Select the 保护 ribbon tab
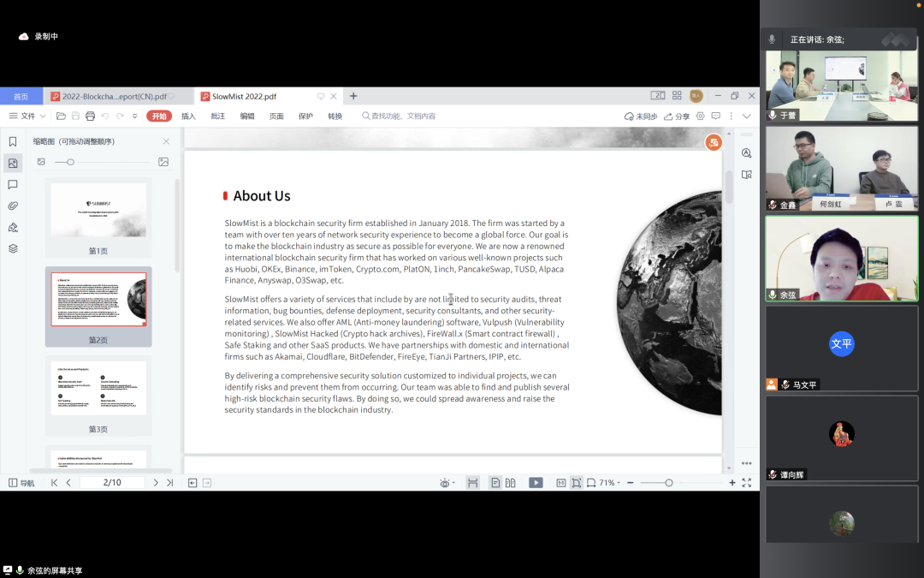This screenshot has width=924, height=578. (305, 116)
